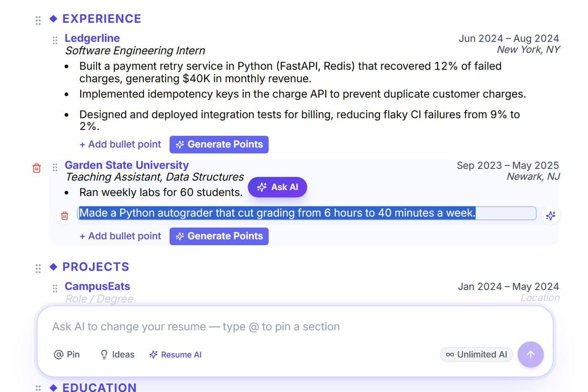Click the Location placeholder for CampusEats
Image resolution: width=588 pixels, height=392 pixels.
[540, 297]
